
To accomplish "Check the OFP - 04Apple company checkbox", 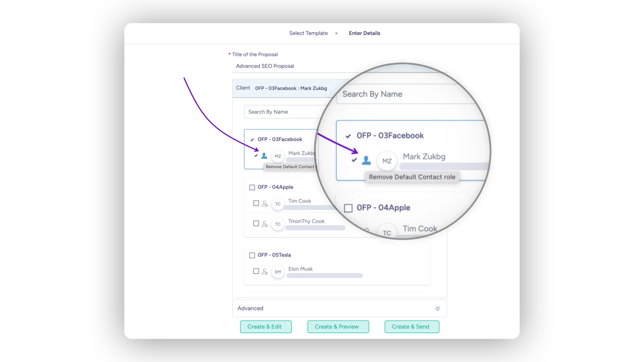I will (252, 187).
